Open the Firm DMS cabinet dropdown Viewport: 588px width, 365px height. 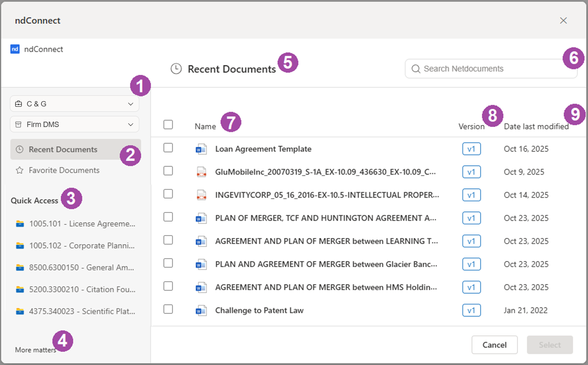pos(74,124)
